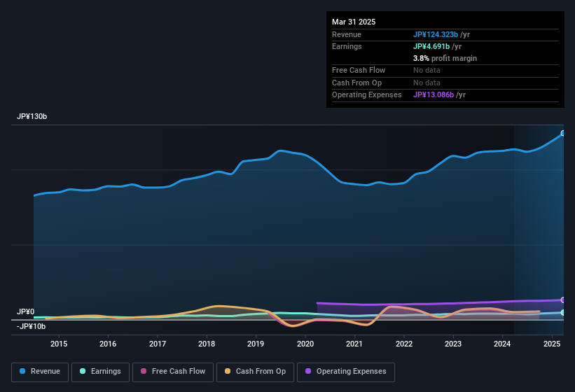Click the JP¥0 y-axis label
Image resolution: width=575 pixels, height=392 pixels.
26,311
